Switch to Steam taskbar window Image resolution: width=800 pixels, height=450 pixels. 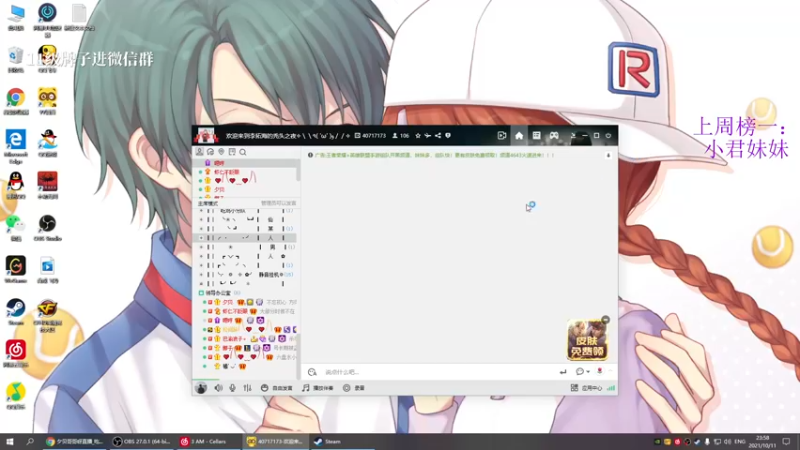[342, 442]
